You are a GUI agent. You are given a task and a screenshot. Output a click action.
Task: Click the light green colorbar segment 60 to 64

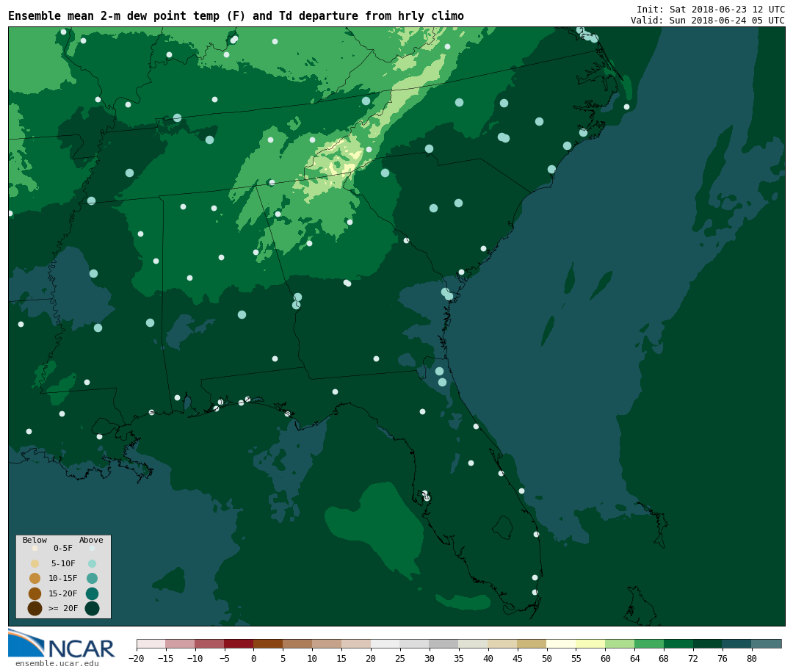[620, 643]
